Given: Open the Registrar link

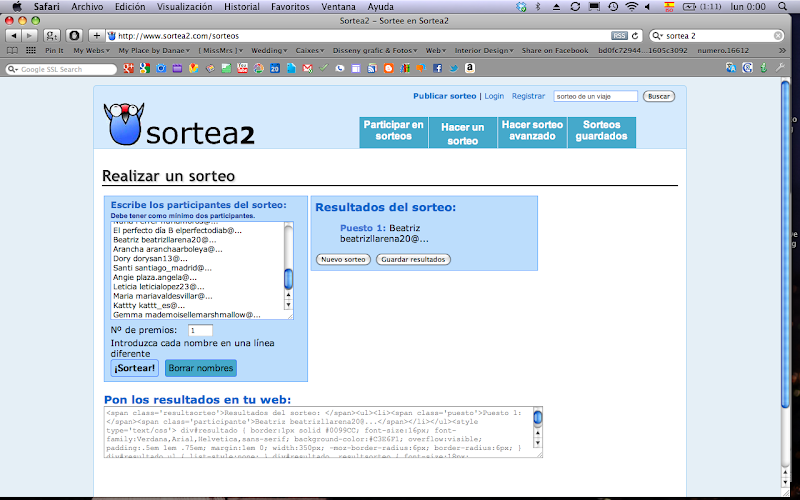Looking at the screenshot, I should tap(528, 96).
